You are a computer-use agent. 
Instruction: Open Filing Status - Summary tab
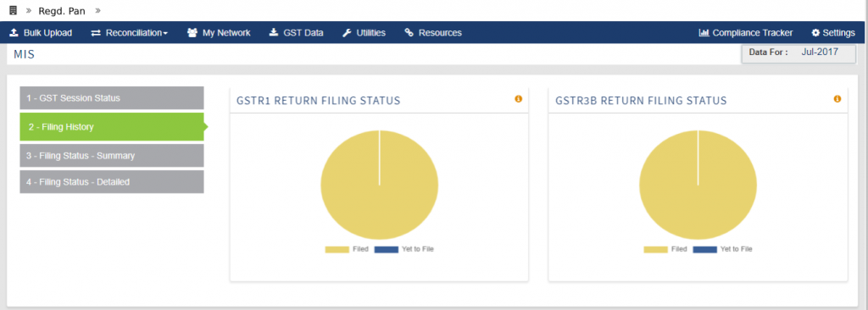coord(112,156)
